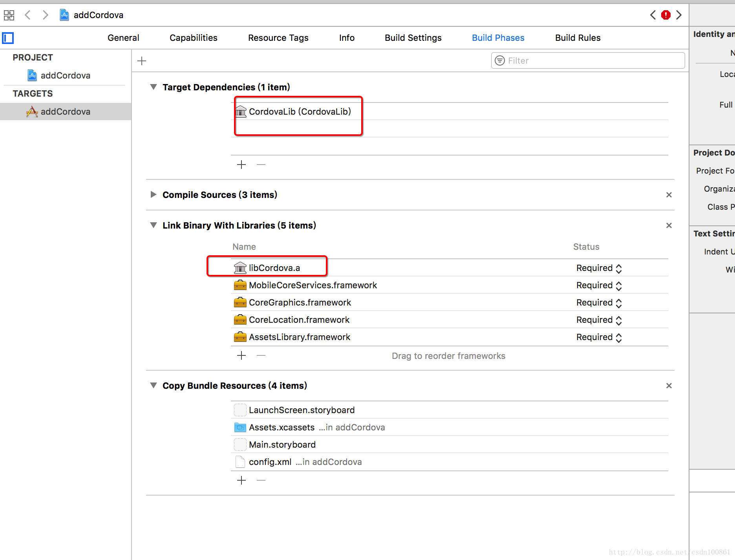
Task: Add a bundle resource with plus
Action: [241, 480]
